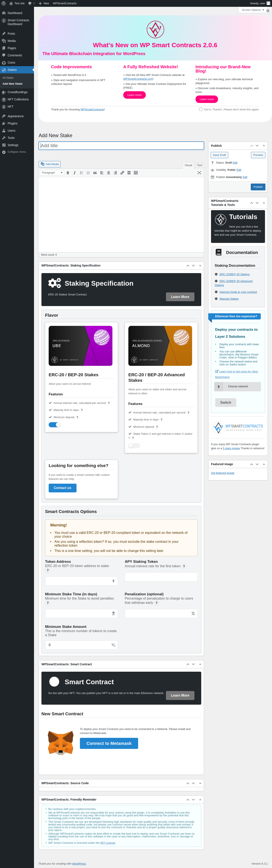Switch to the Text editor tab
Viewport: 272px width, 868px height.
tap(200, 165)
